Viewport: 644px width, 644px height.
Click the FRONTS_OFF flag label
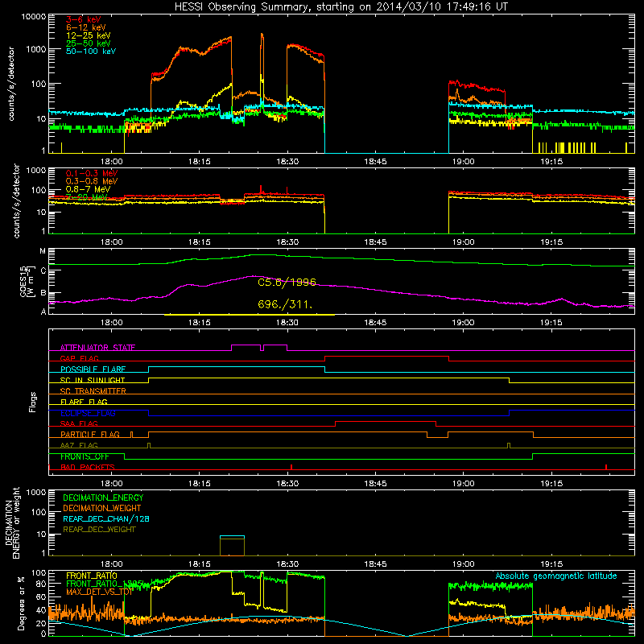(85, 456)
